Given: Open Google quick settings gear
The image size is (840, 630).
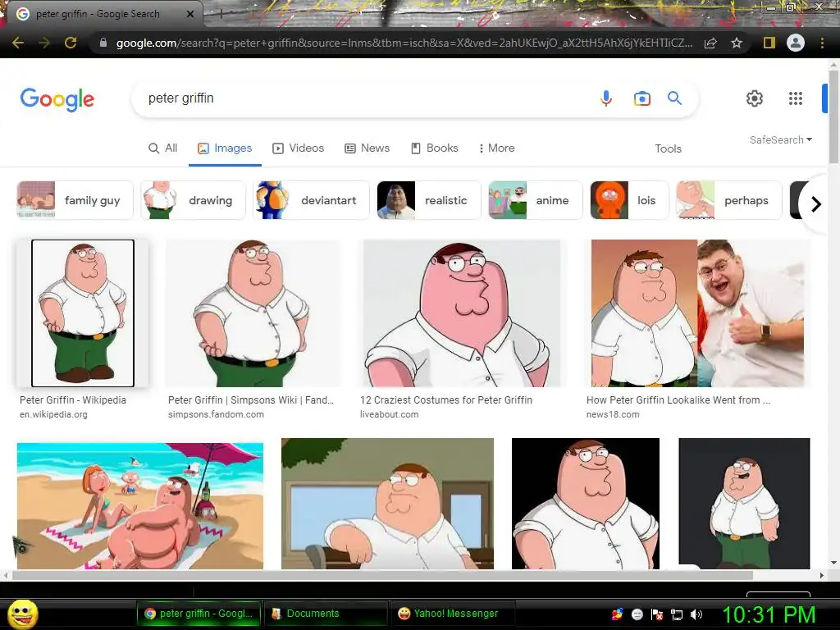Looking at the screenshot, I should point(755,98).
